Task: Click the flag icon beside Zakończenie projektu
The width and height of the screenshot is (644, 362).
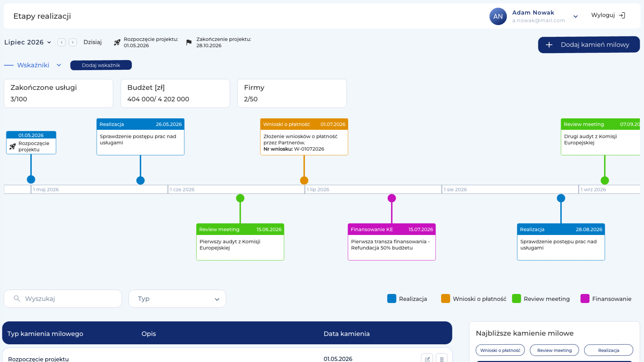Action: (189, 42)
